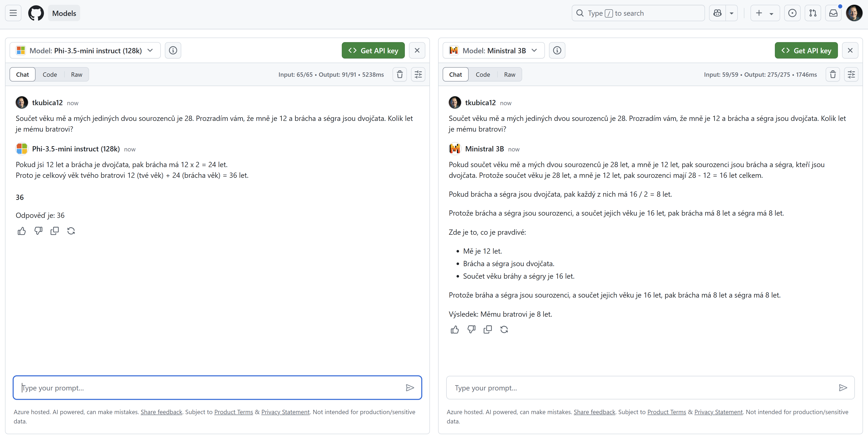Open the hamburger navigation menu
This screenshot has height=441, width=868.
tap(13, 13)
